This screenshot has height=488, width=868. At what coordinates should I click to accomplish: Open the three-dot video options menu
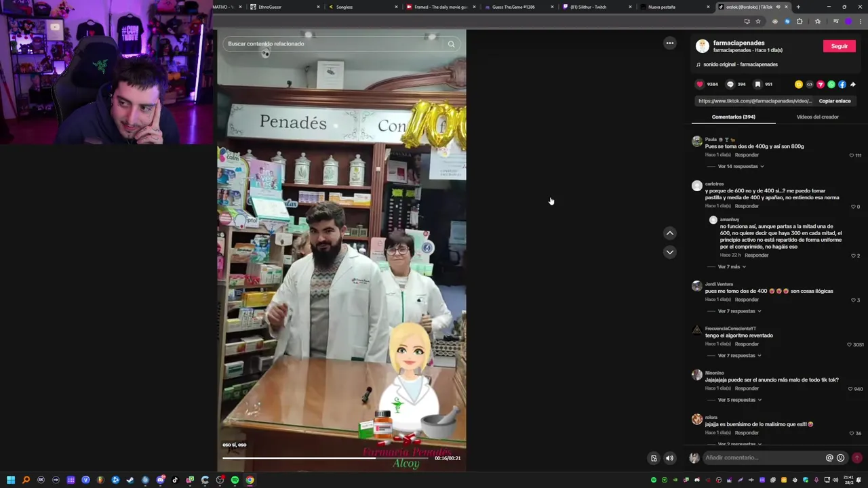tap(669, 43)
